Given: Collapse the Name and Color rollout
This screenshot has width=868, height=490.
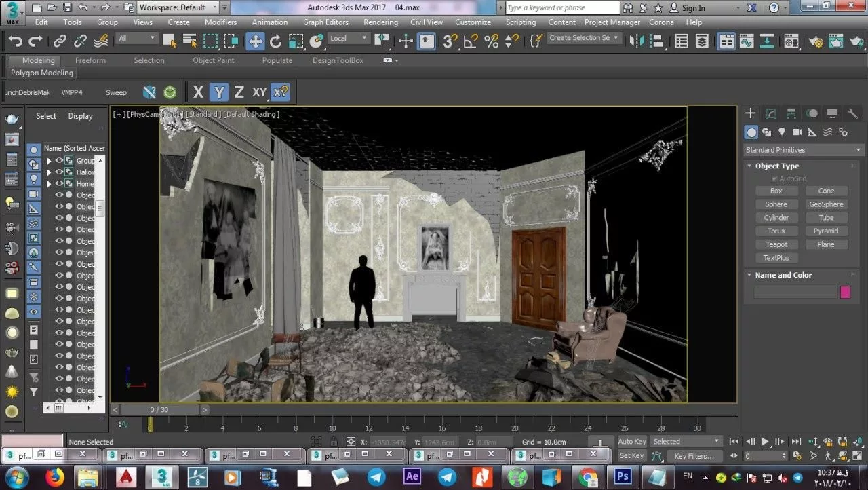Looking at the screenshot, I should pos(783,275).
